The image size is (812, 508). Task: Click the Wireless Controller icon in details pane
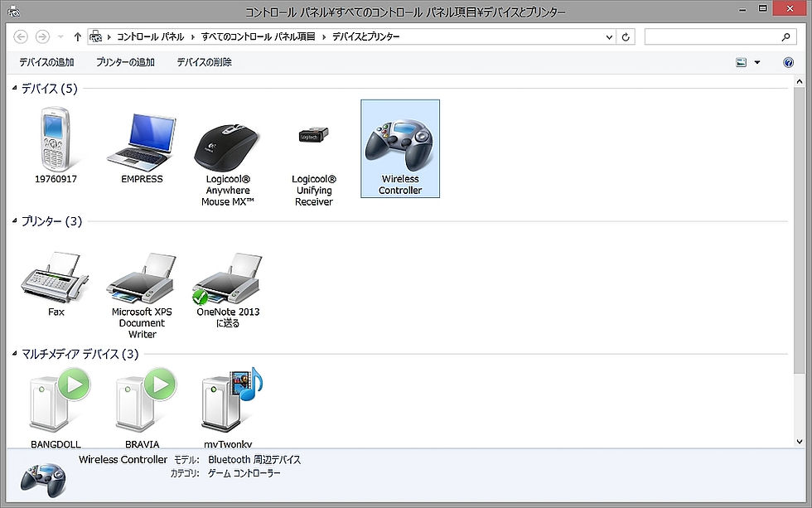pyautogui.click(x=43, y=479)
